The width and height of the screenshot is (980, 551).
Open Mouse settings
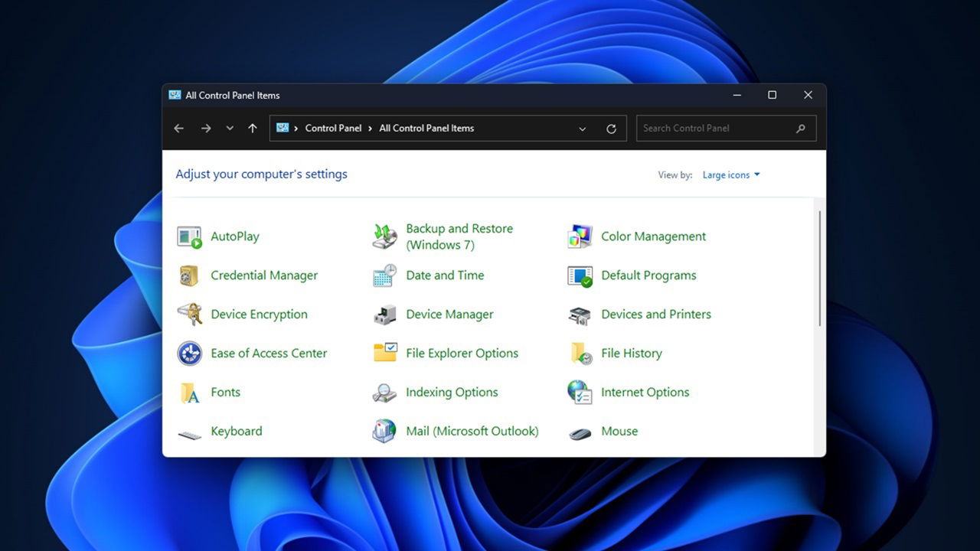tap(619, 432)
